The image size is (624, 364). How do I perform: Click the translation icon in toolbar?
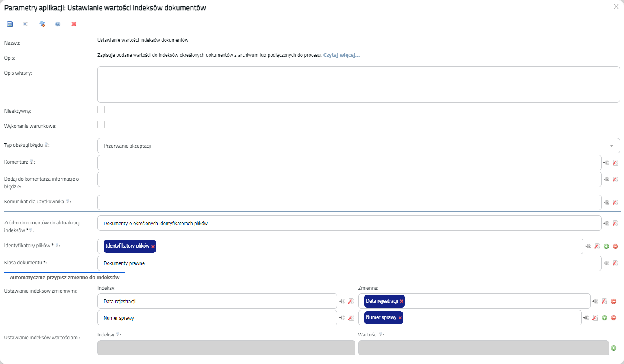click(x=42, y=24)
